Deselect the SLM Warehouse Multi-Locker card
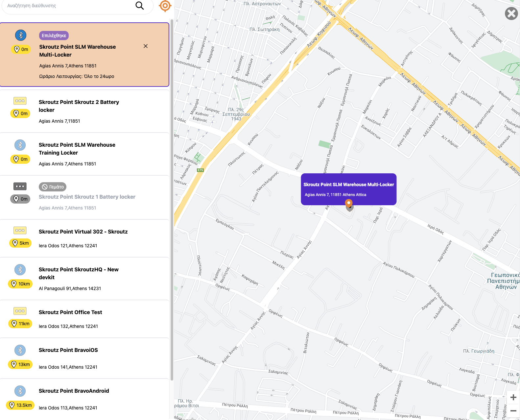 pos(146,46)
